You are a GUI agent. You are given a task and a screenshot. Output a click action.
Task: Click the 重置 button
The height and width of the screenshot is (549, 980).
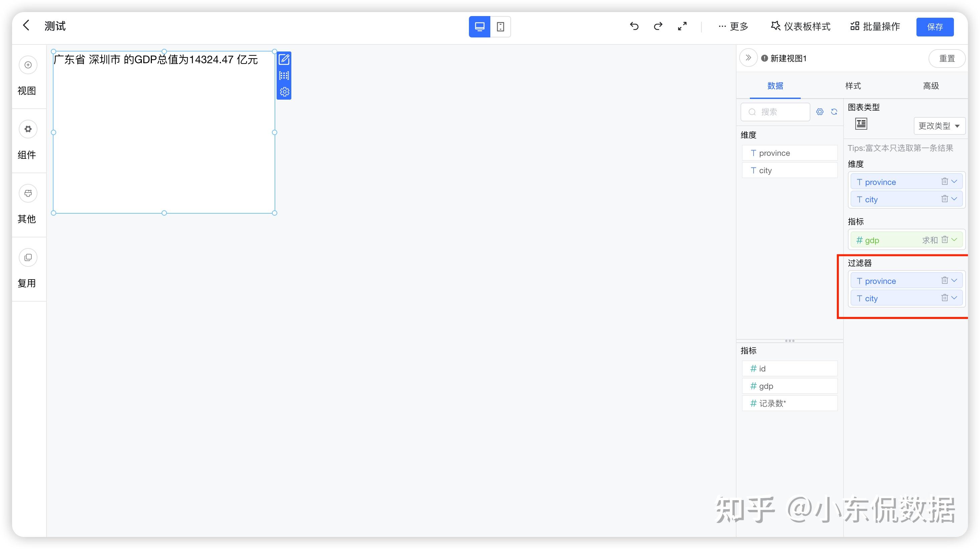947,58
